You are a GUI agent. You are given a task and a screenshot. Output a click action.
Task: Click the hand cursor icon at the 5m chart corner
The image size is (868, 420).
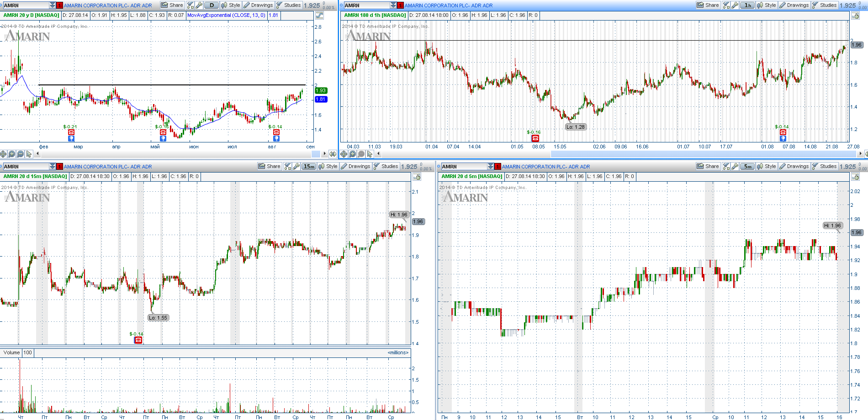point(856,176)
